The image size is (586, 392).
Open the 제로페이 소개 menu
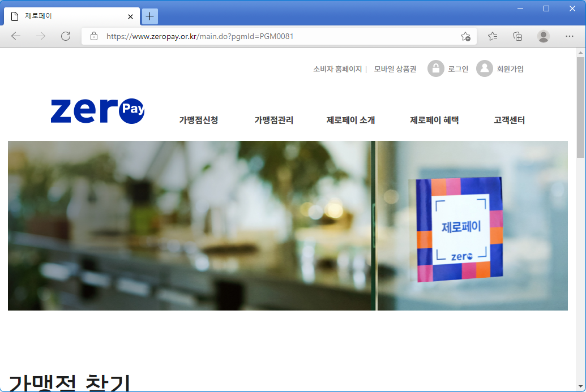coord(350,120)
